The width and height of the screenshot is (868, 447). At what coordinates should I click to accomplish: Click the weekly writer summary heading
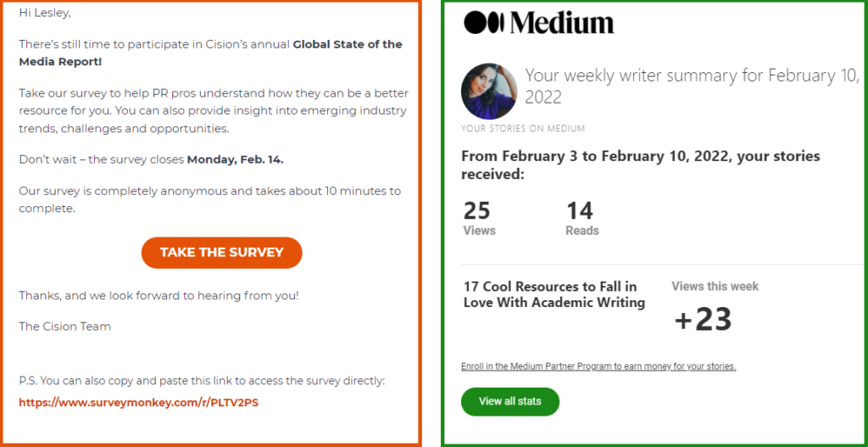point(692,86)
